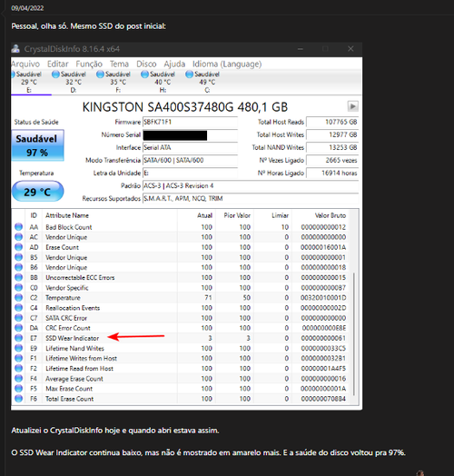The width and height of the screenshot is (454, 476).
Task: Click the Firmware field SBFK71F1
Action: 190,122
